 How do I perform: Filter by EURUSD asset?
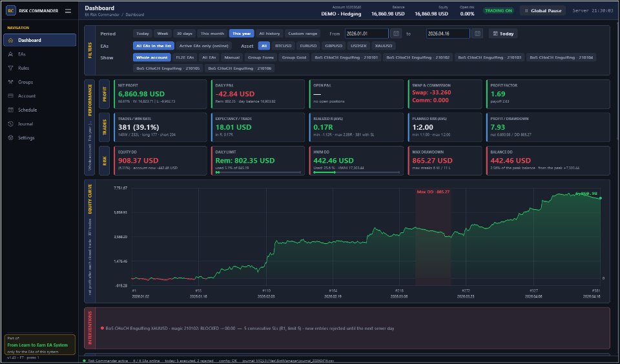308,46
